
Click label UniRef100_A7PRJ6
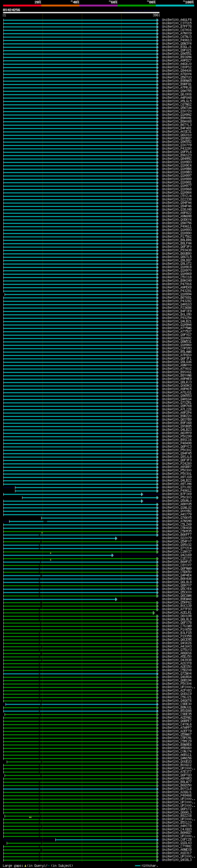coord(177,88)
